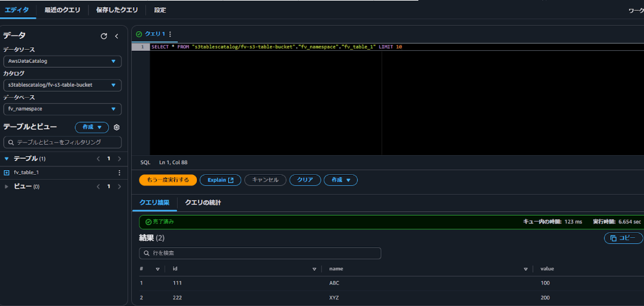Screen dimensions: 644x306
Task: Switch to the クエリ結果 tab
Action: (x=154, y=202)
